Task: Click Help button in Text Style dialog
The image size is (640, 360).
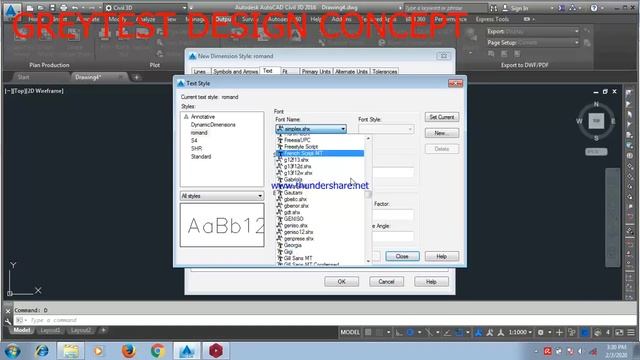Action: (x=442, y=256)
